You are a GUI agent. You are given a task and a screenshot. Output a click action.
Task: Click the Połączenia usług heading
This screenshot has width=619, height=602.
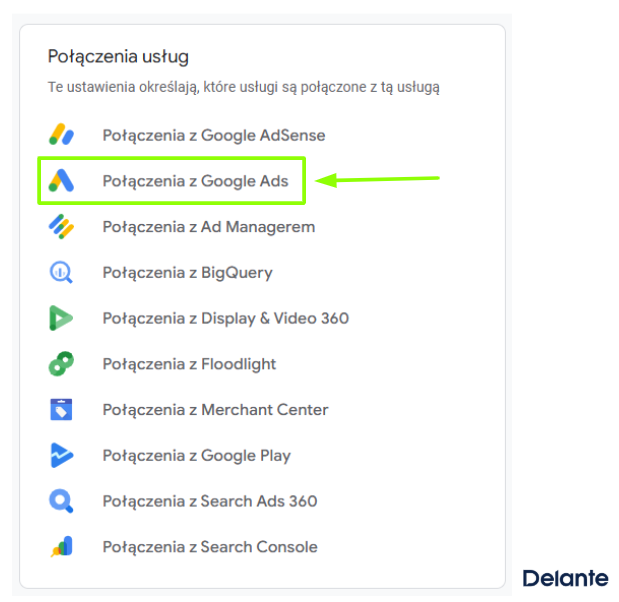pos(118,57)
